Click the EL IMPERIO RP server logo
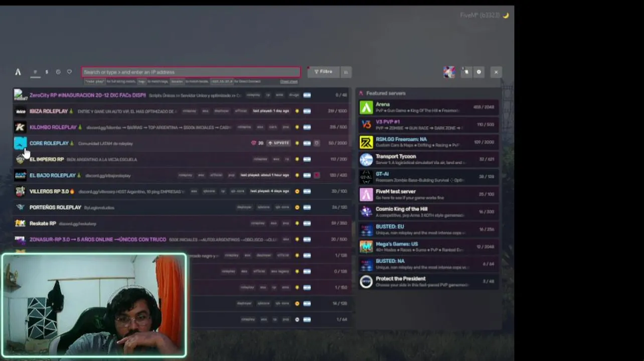Viewport: 644px width, 361px height. coord(20,159)
